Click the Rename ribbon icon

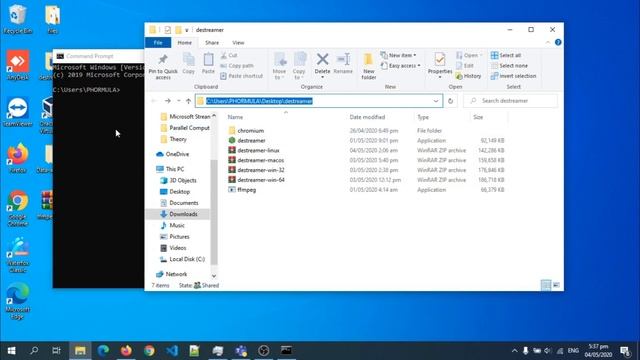(343, 63)
